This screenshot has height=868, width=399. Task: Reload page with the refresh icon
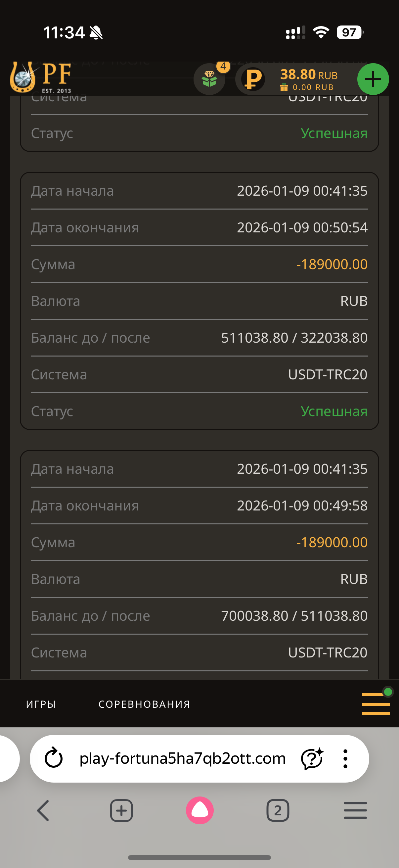coord(54,758)
